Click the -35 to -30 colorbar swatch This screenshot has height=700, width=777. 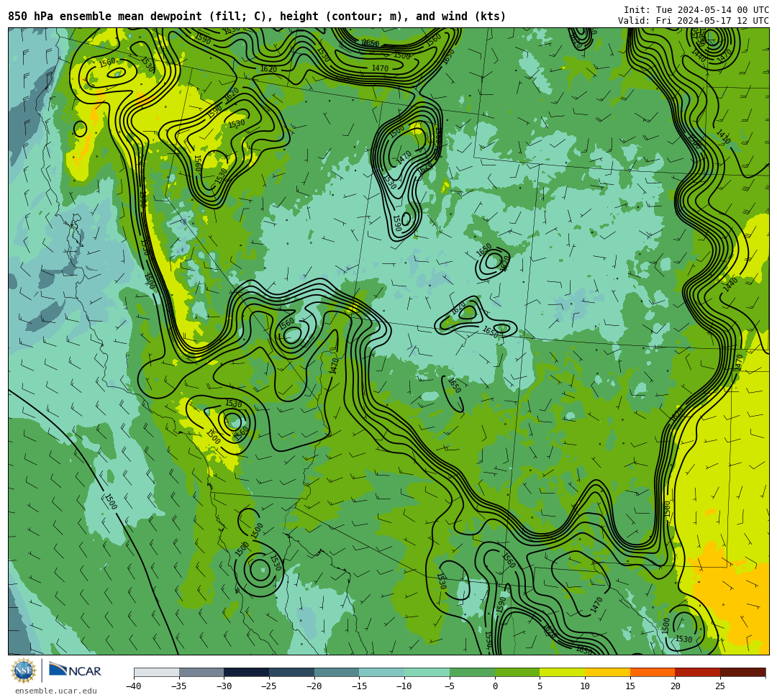point(201,672)
